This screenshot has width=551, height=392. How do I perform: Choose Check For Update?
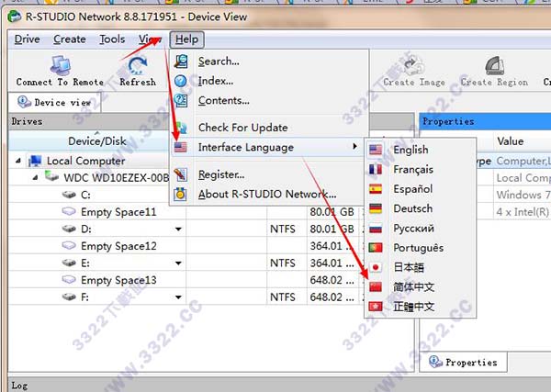[x=269, y=128]
